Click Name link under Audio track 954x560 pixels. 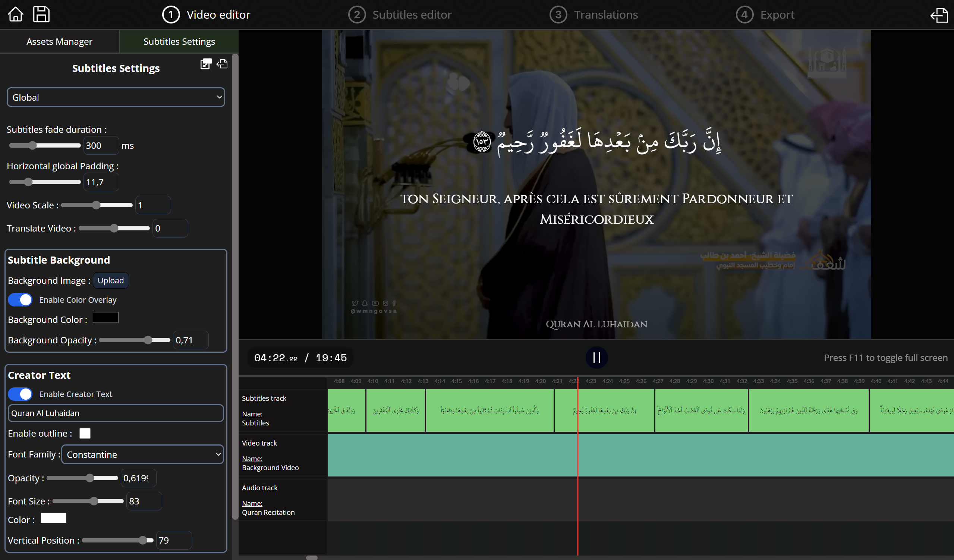coord(252,503)
